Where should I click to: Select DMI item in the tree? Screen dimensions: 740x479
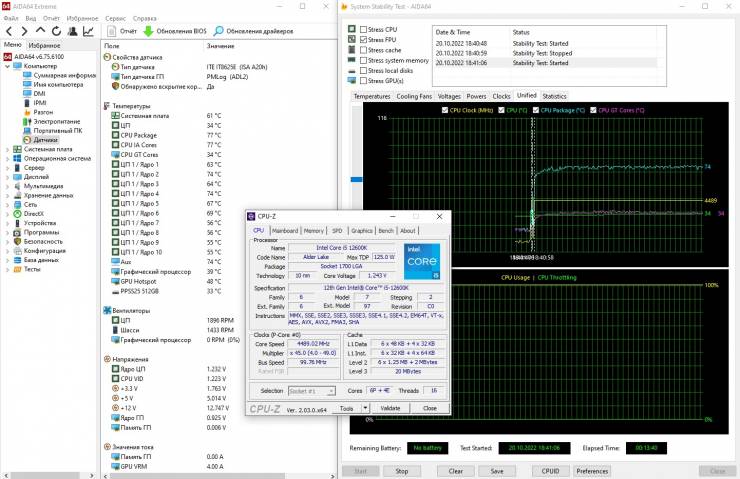(34, 94)
